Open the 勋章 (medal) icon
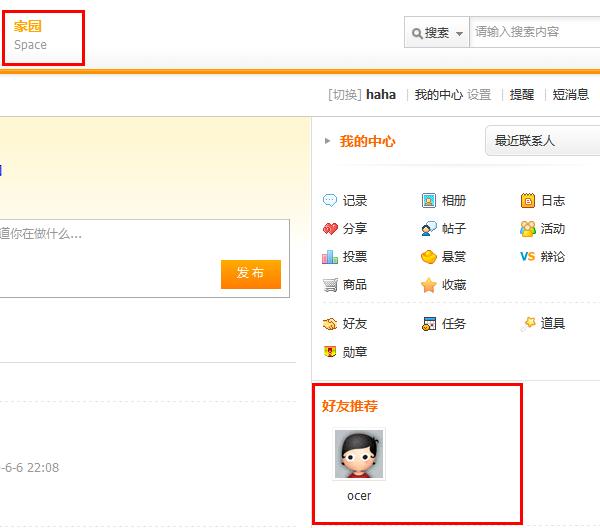 (x=330, y=352)
